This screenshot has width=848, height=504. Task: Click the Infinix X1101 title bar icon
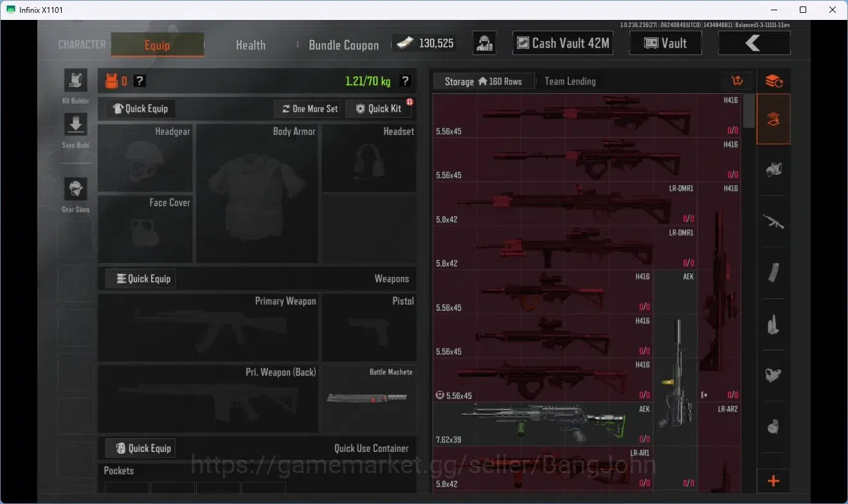pos(11,10)
